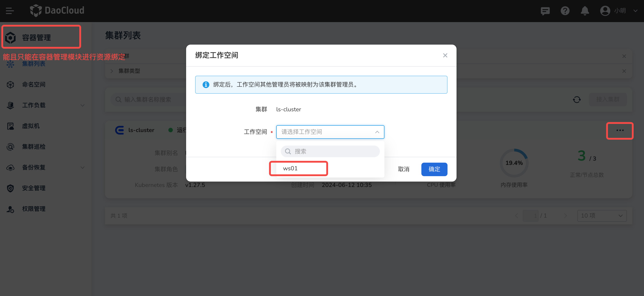
Task: Open the messages chat icon
Action: (545, 11)
